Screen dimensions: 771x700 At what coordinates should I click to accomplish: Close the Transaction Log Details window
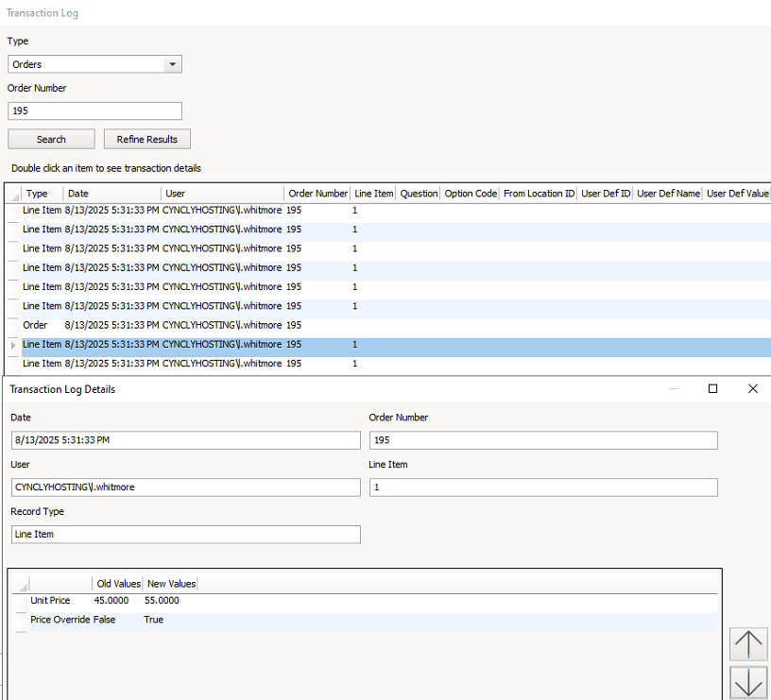point(752,389)
